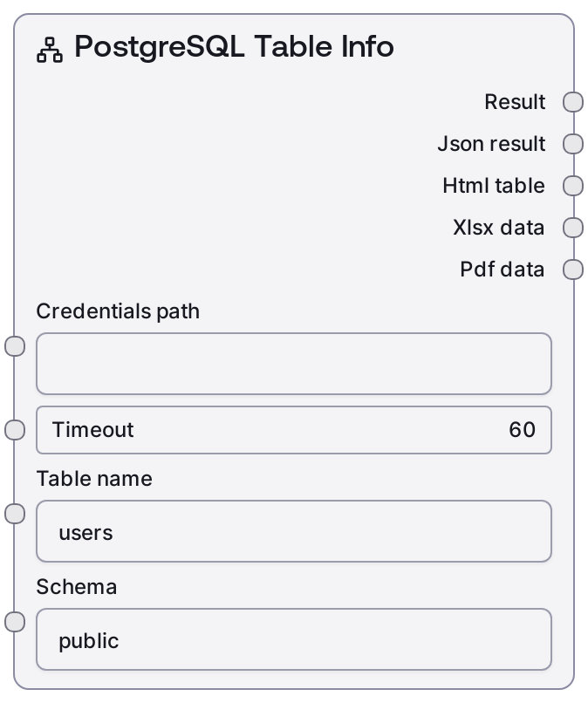Click the Html table output socket

click(x=572, y=186)
